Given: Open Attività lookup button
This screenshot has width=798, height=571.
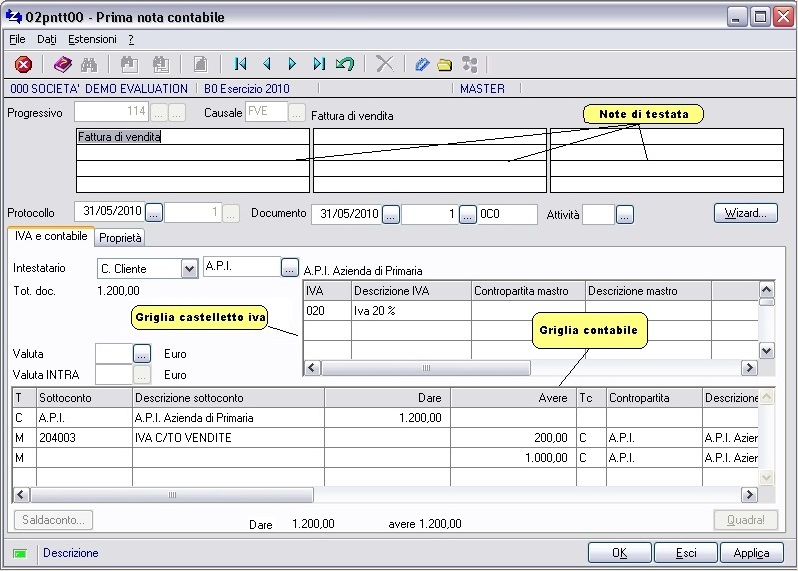Looking at the screenshot, I should coord(624,214).
